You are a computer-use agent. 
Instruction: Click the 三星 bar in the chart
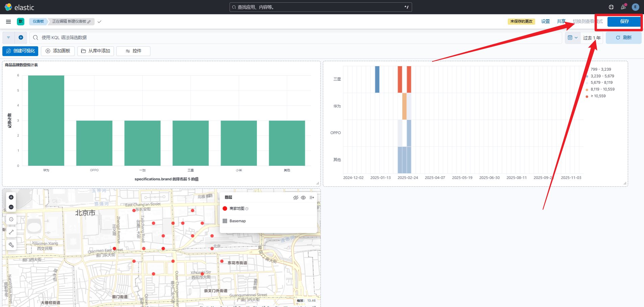(191, 143)
